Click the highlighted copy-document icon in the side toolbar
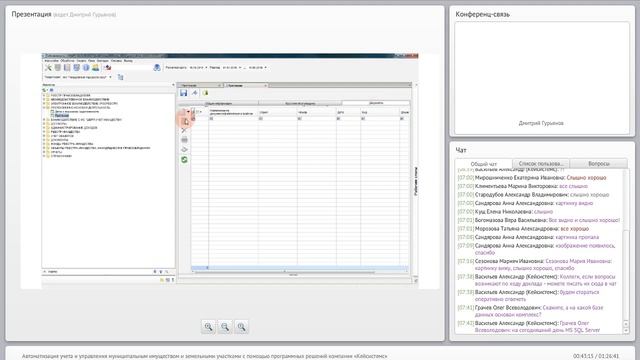The height and width of the screenshot is (360, 640). (184, 121)
